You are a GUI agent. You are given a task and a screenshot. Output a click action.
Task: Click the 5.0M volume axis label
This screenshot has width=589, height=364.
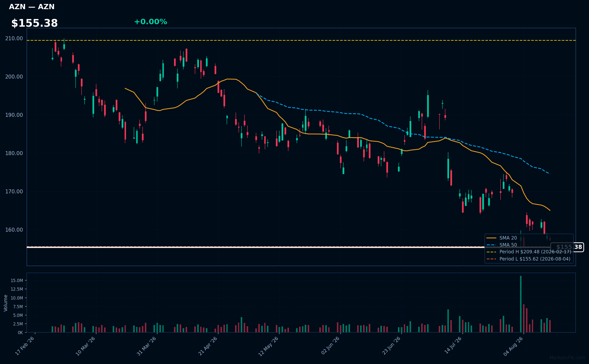point(18,315)
